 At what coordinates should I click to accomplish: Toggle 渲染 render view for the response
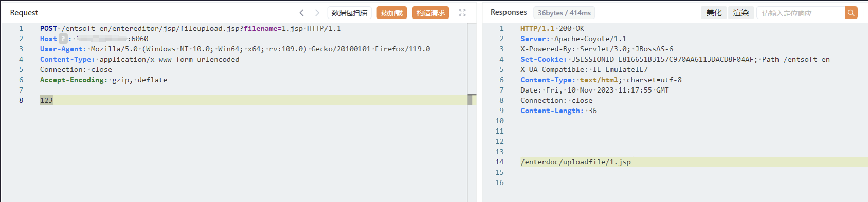coord(741,13)
